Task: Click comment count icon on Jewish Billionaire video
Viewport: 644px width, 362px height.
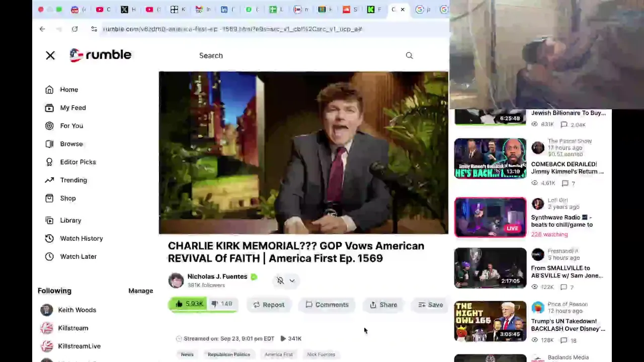Action: tap(564, 125)
